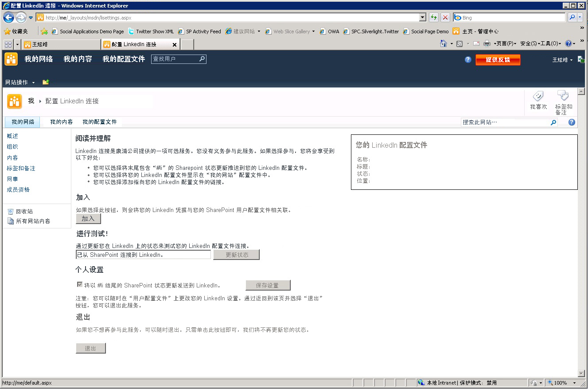Image resolution: width=588 pixels, height=389 pixels.
Task: Click the 回收站 recycle bin icon
Action: click(x=11, y=212)
